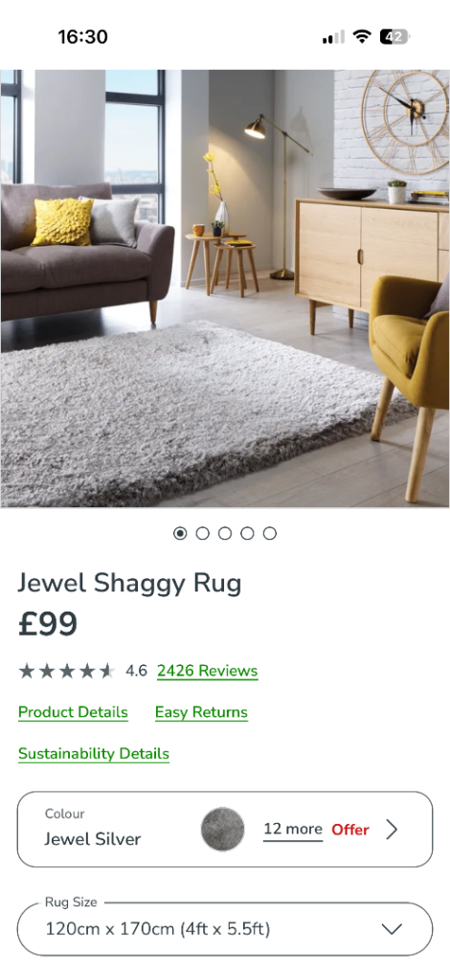Open the Product Details link
The height and width of the screenshot is (980, 450).
tap(73, 712)
